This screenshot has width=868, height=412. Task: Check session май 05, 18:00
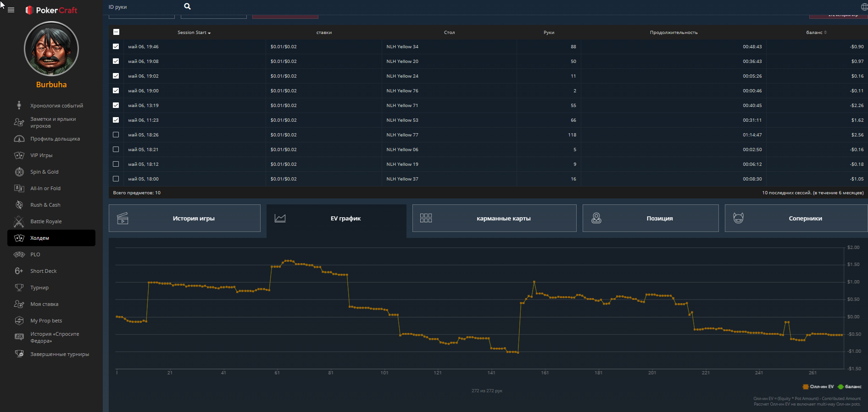click(116, 179)
